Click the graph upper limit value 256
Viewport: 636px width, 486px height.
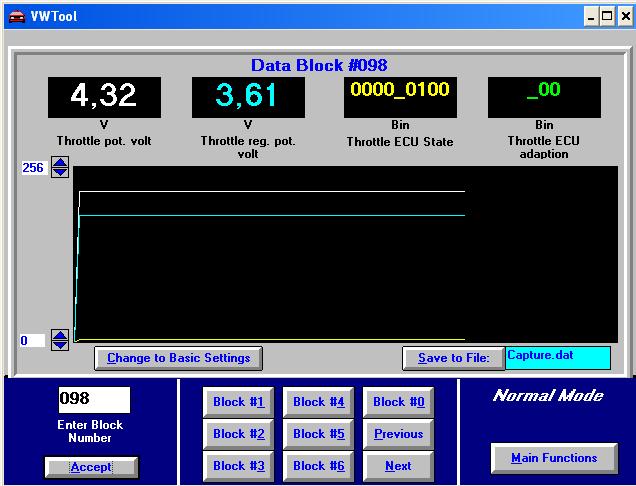[x=34, y=168]
